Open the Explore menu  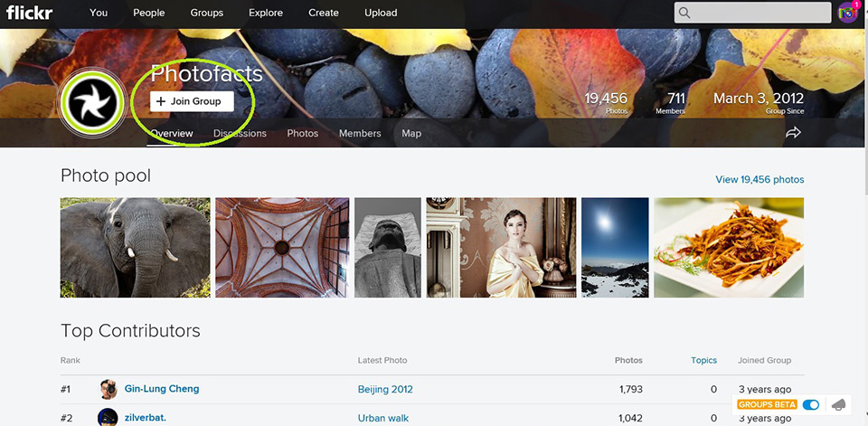(266, 13)
